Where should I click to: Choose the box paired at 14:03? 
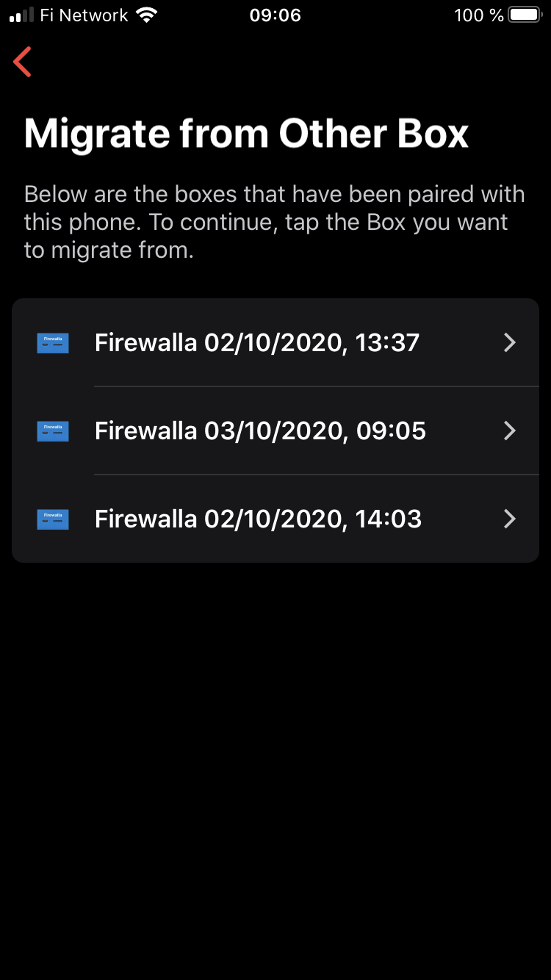click(x=259, y=519)
